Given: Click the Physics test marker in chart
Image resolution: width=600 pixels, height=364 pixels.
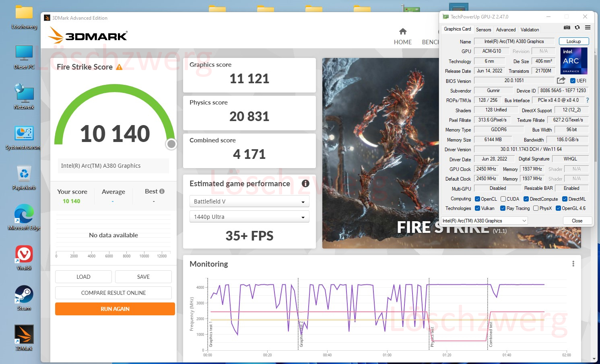Looking at the screenshot, I should 432,337.
